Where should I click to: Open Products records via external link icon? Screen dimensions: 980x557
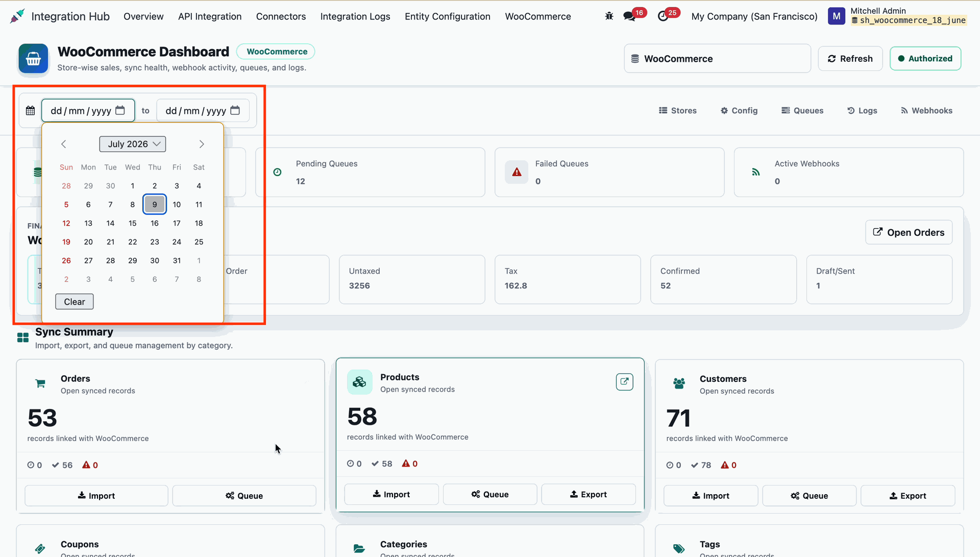point(624,382)
